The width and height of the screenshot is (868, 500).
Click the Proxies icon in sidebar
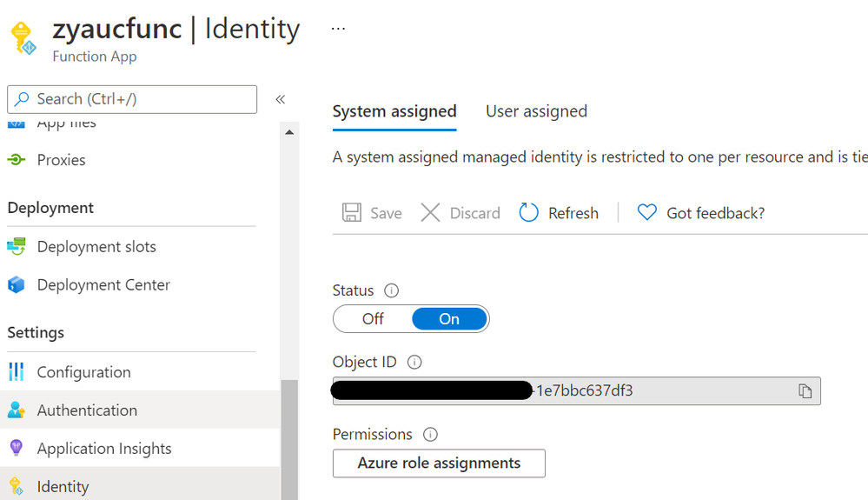(x=16, y=160)
